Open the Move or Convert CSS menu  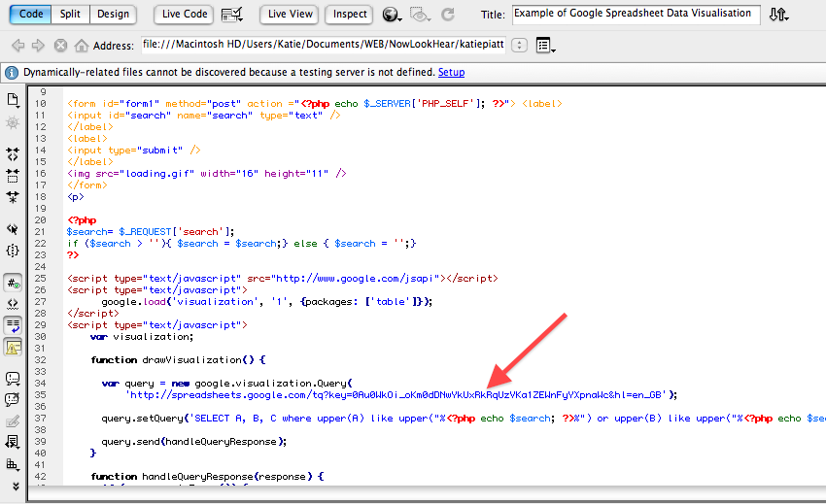(13, 464)
